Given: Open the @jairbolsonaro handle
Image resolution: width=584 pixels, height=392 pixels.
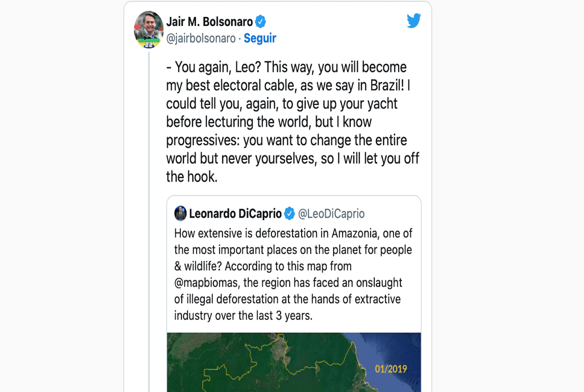Looking at the screenshot, I should (201, 38).
